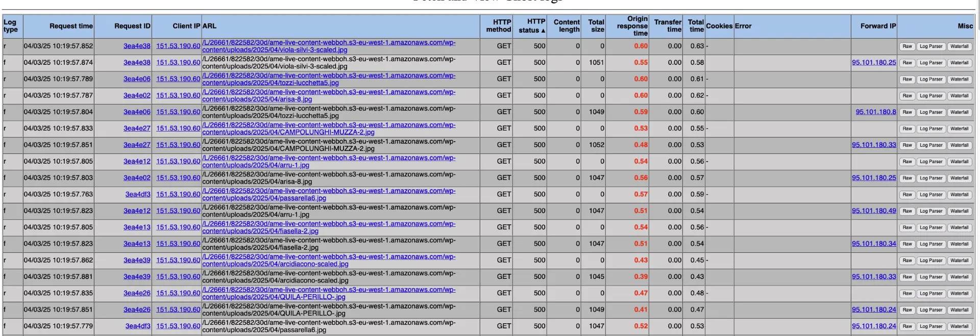Click Raw in the 10:19:57.852 row
This screenshot has height=336, width=980.
[907, 46]
